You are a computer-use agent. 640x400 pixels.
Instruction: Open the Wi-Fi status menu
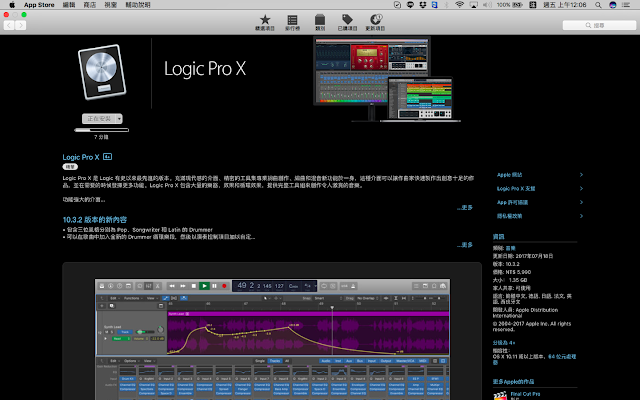point(460,5)
